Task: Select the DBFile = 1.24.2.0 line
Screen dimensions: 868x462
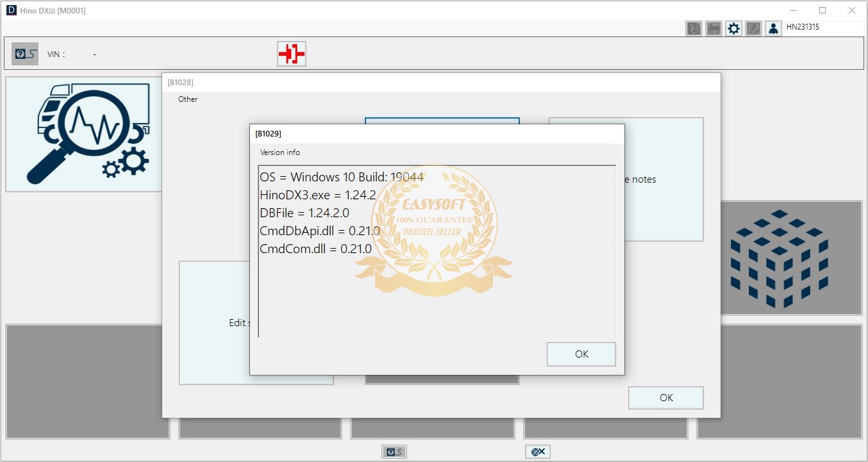Action: click(x=305, y=213)
